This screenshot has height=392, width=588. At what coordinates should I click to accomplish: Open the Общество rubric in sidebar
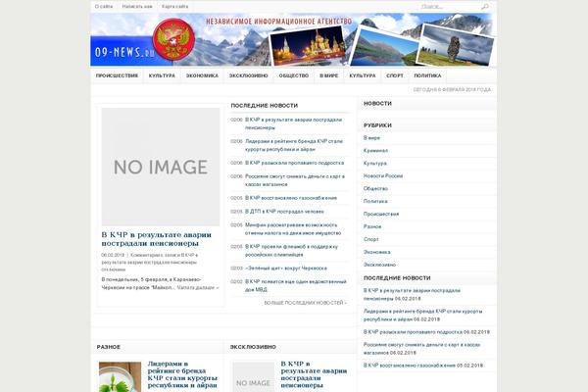point(375,188)
